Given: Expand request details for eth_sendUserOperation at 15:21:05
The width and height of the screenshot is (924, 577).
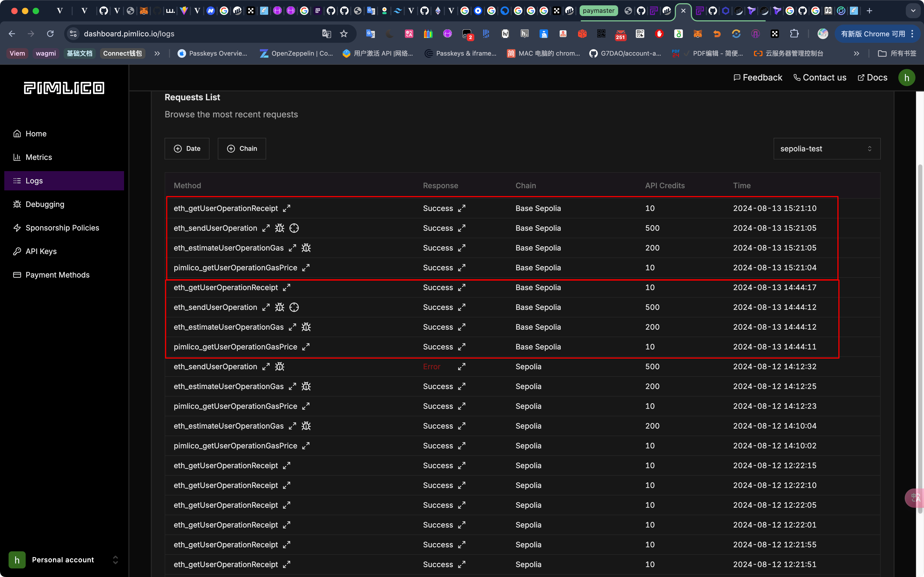Looking at the screenshot, I should [266, 228].
